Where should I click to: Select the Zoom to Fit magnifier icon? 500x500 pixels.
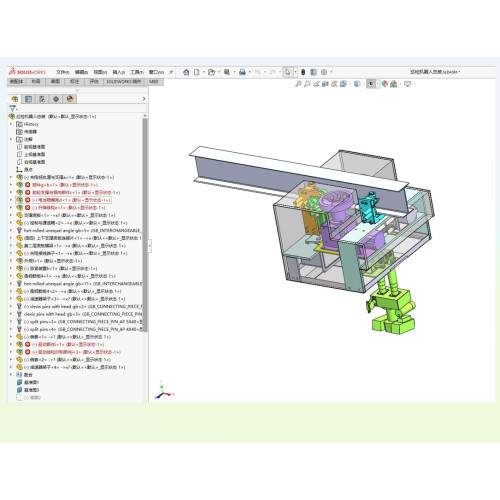point(298,84)
